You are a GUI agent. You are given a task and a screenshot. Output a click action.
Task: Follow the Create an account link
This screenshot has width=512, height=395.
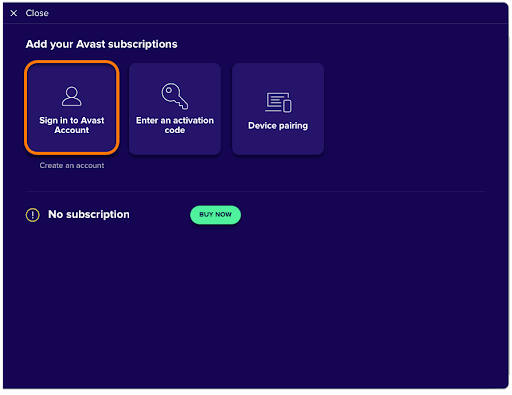[x=72, y=165]
